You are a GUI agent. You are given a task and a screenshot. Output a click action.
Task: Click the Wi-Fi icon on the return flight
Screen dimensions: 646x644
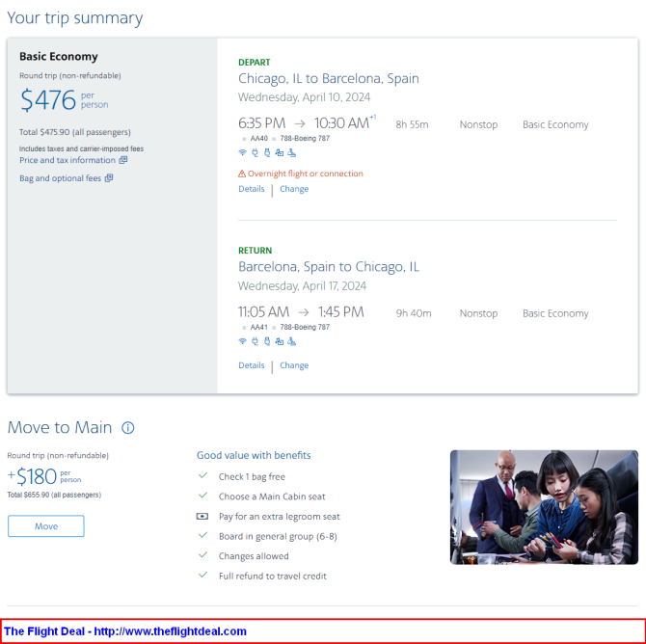click(x=242, y=341)
